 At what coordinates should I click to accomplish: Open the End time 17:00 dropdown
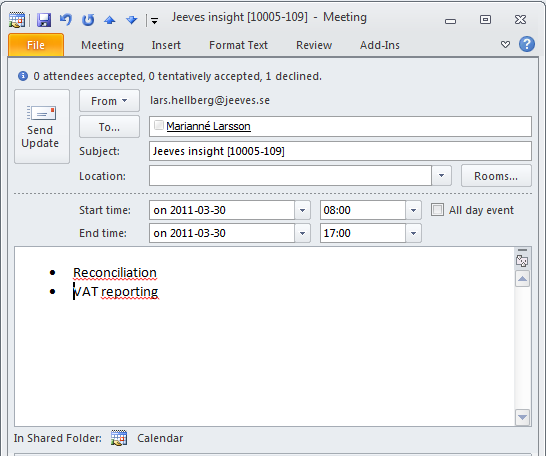(413, 233)
